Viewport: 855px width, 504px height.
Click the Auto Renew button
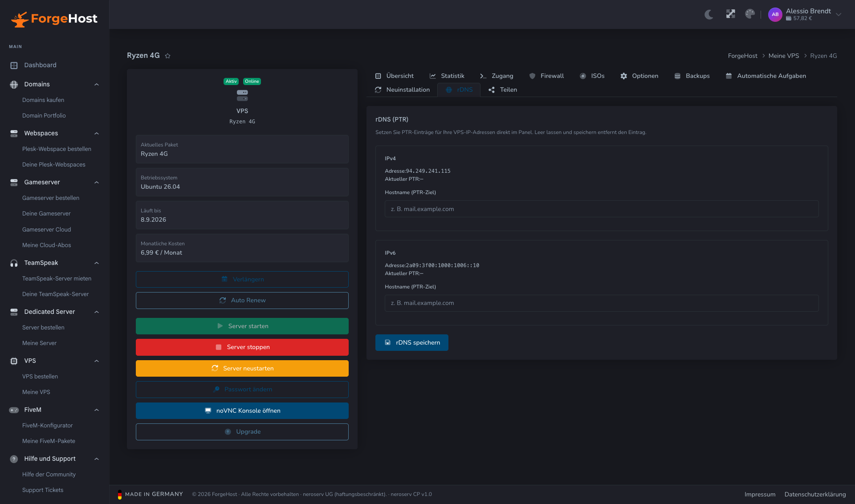(x=242, y=301)
